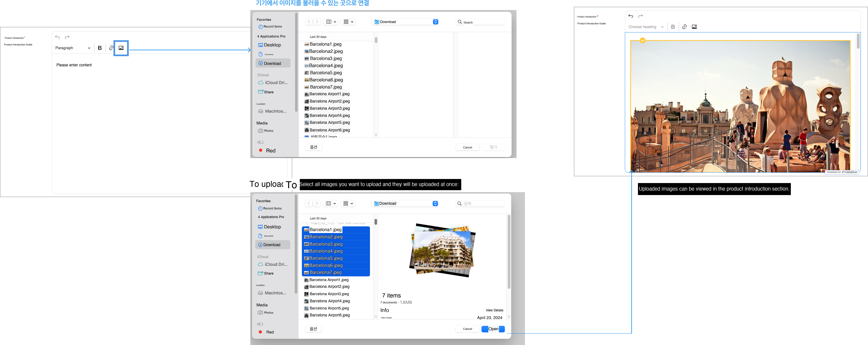This screenshot has width=868, height=345.
Task: Select Download in the lower dialog sidebar
Action: [273, 245]
